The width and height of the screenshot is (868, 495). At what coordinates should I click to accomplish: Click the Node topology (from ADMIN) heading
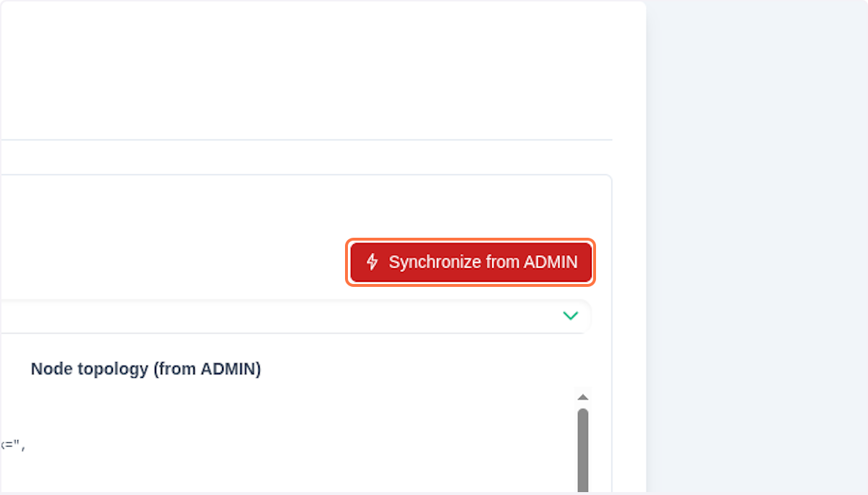pyautogui.click(x=145, y=369)
